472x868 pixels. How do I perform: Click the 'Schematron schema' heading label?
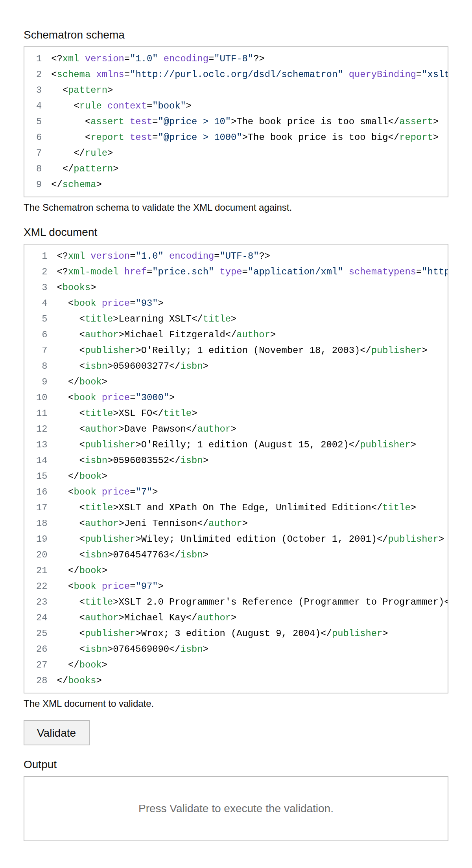tap(74, 35)
